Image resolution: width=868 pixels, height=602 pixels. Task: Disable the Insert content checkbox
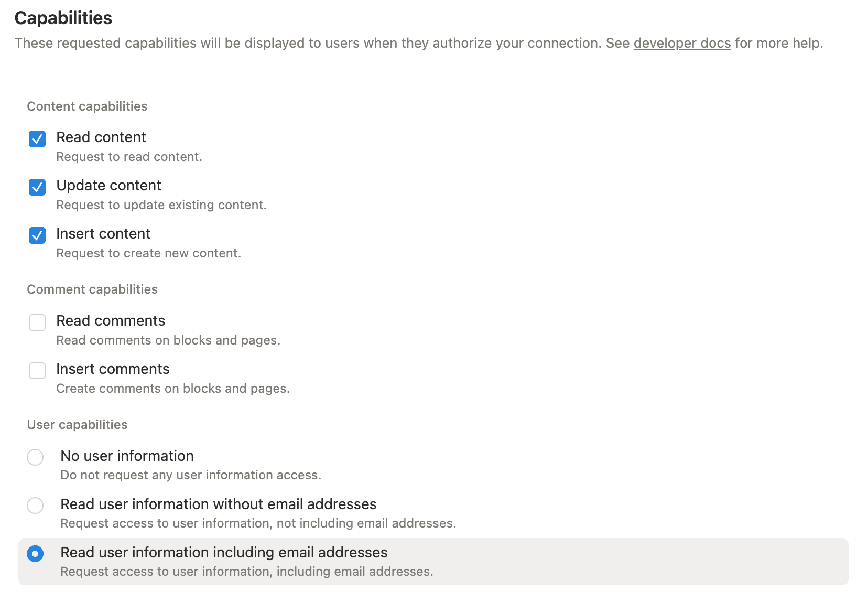(37, 235)
